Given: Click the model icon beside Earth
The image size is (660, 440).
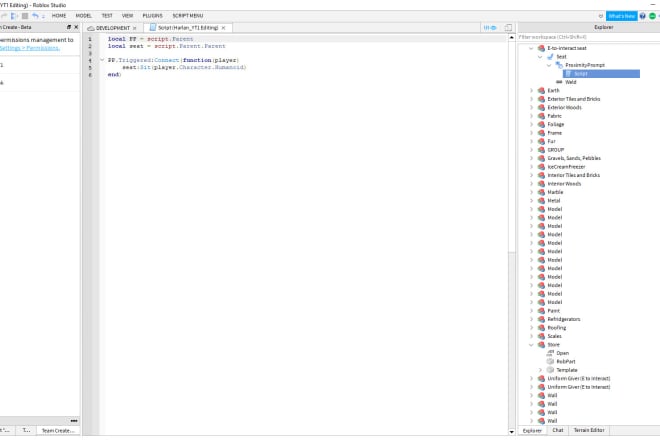Looking at the screenshot, I should pyautogui.click(x=541, y=91).
